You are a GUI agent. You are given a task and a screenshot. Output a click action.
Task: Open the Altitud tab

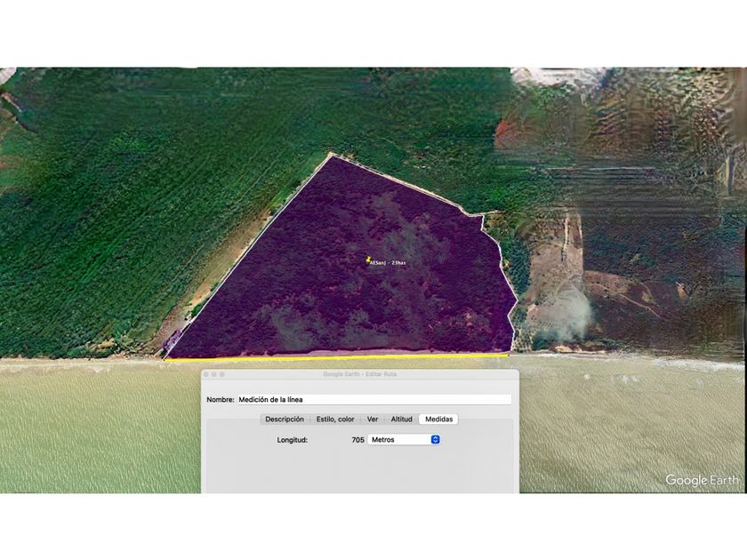402,419
